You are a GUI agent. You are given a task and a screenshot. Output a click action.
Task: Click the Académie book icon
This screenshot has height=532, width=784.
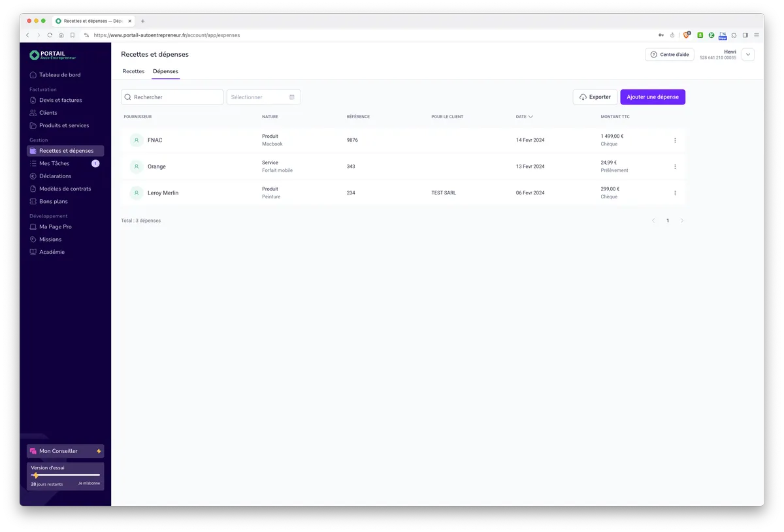[33, 252]
